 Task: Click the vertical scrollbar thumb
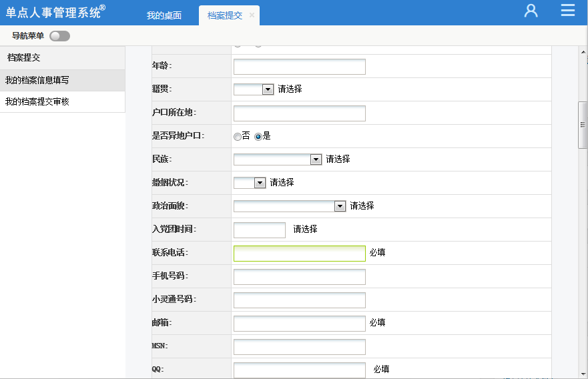[583, 125]
